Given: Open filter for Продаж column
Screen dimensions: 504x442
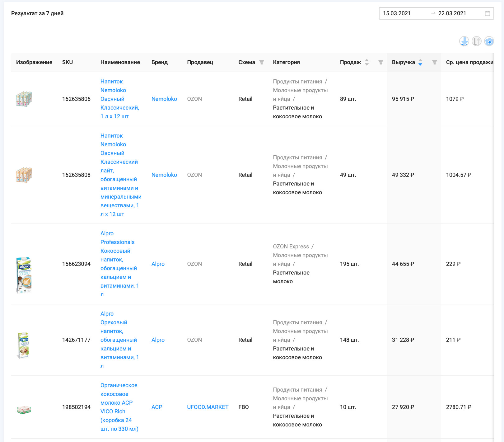Looking at the screenshot, I should click(x=380, y=62).
